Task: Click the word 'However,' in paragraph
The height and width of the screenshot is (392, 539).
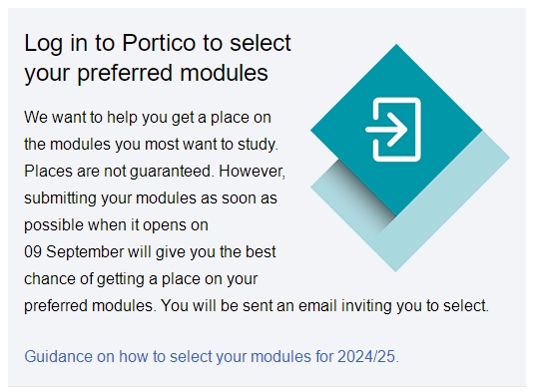Action: (x=252, y=172)
